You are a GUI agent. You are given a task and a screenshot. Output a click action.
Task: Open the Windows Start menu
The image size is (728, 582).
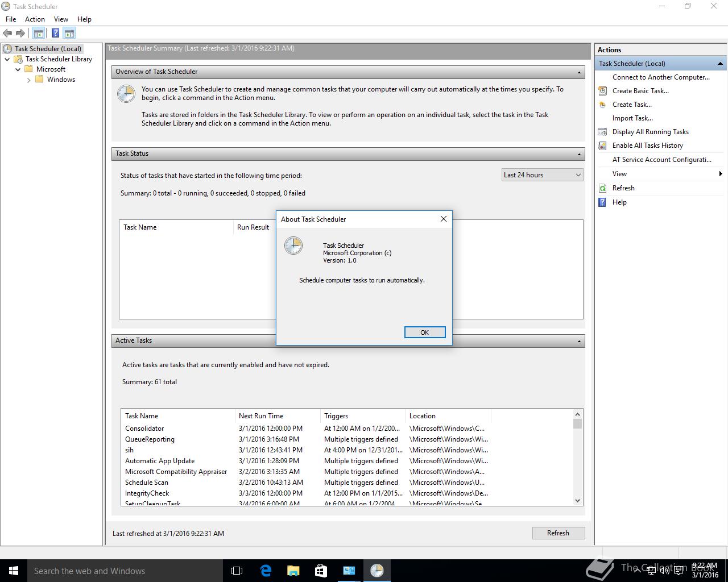tap(14, 571)
